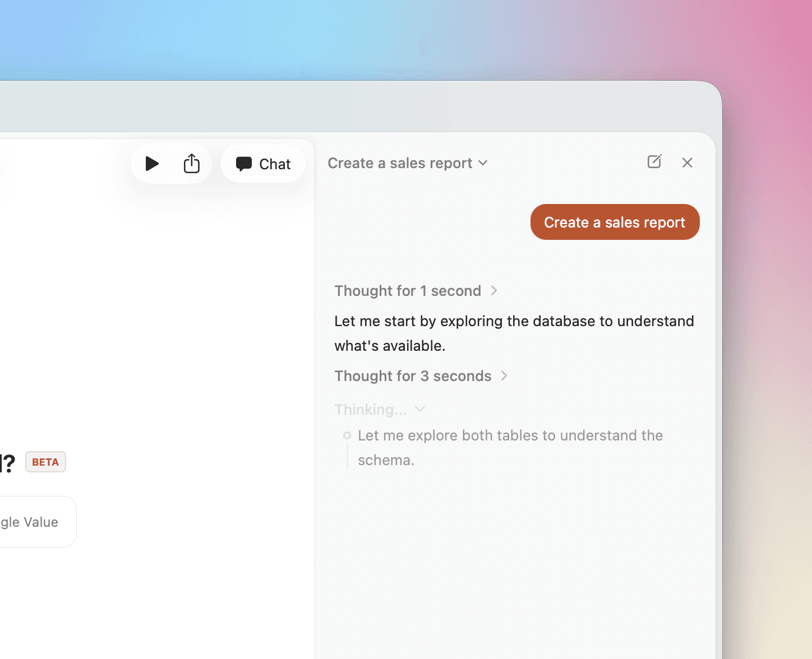The image size is (812, 659).
Task: Open the Share export icon
Action: pos(192,164)
